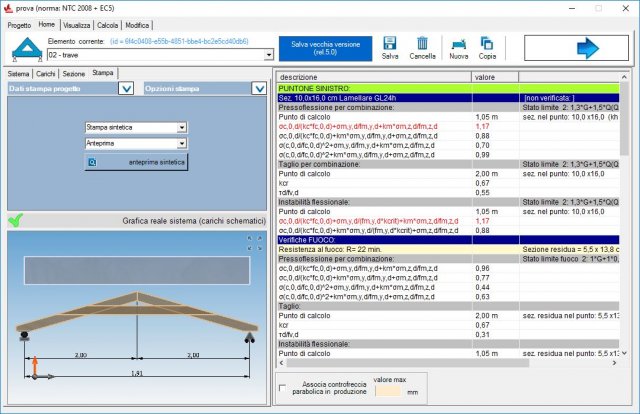Expand the Dati stampa progetto panel
Viewport: 640px width, 414px height.
pos(125,89)
